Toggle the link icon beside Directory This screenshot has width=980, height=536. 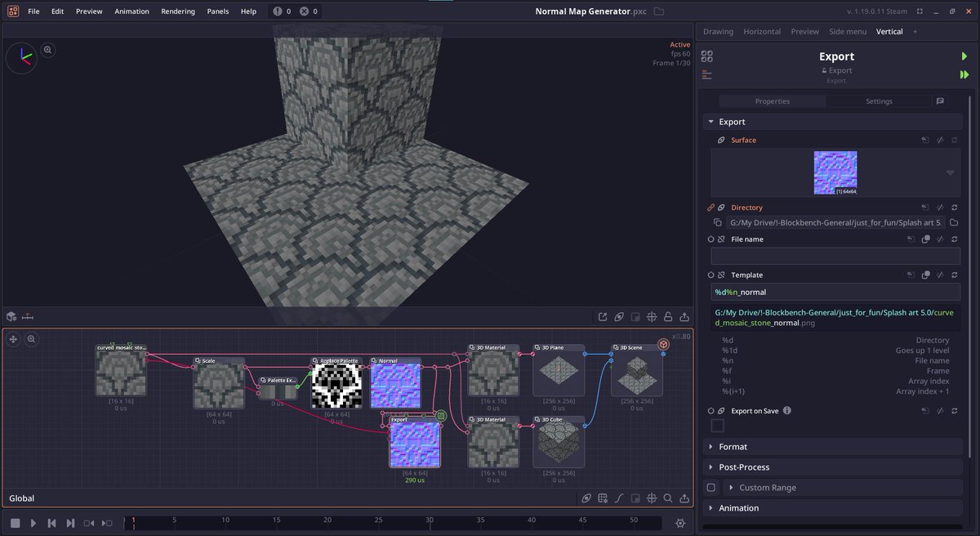(710, 208)
